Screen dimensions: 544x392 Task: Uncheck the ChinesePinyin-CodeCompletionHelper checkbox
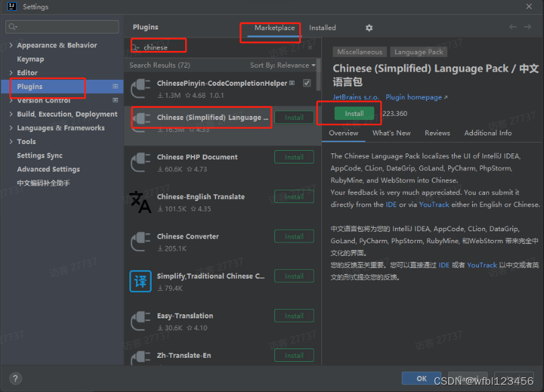click(307, 84)
